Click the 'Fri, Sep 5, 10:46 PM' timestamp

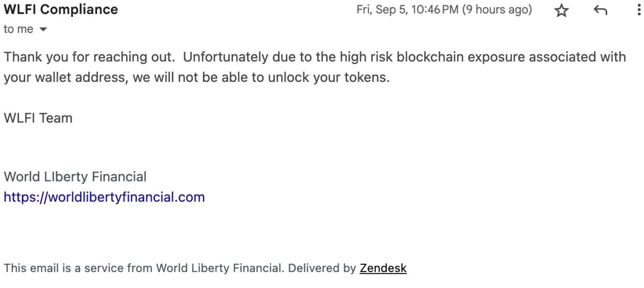click(x=408, y=10)
